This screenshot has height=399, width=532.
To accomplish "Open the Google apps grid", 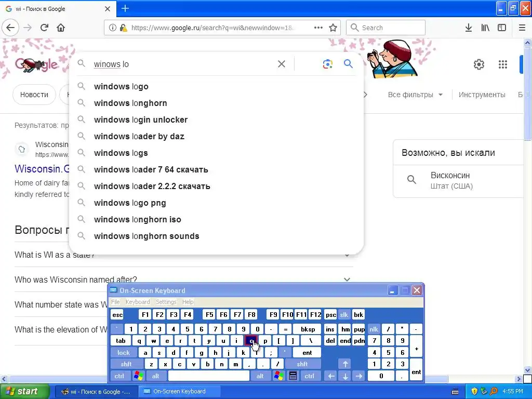I will point(503,64).
